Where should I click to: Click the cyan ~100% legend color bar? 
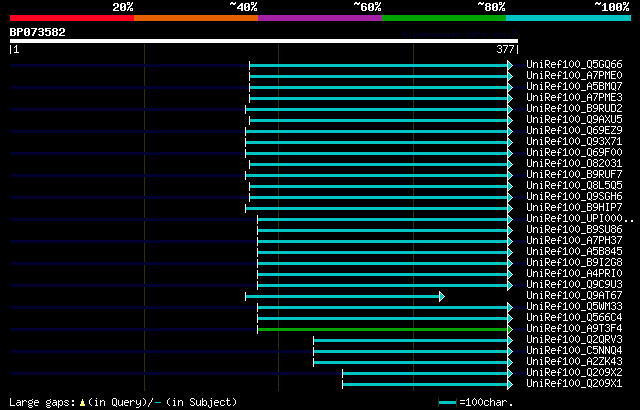(x=569, y=18)
